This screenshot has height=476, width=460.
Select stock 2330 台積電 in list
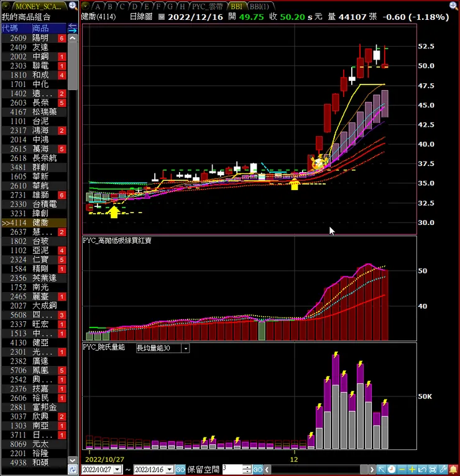(34, 204)
